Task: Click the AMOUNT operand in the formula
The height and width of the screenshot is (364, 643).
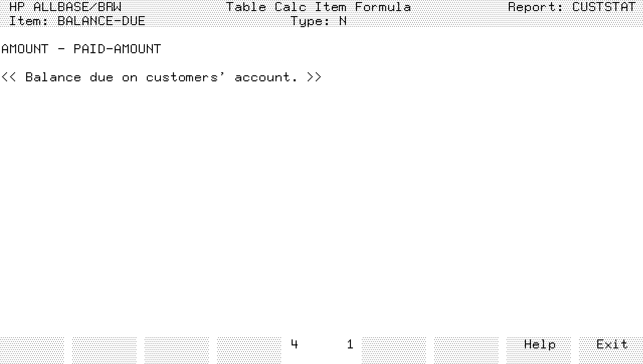Action: pos(25,49)
